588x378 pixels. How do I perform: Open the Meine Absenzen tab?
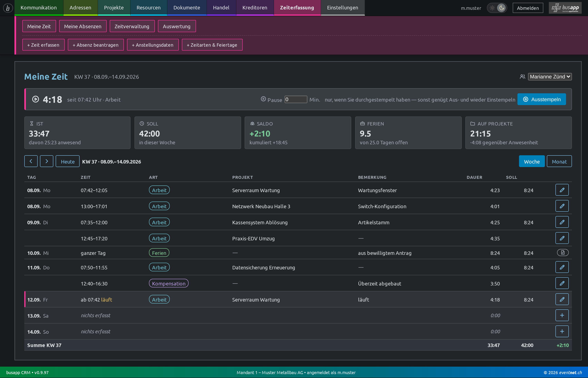click(83, 26)
